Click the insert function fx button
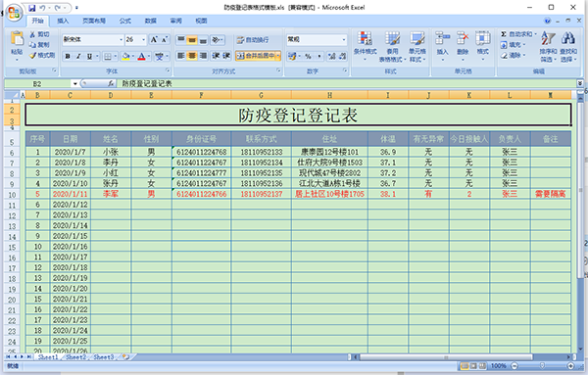 click(111, 83)
